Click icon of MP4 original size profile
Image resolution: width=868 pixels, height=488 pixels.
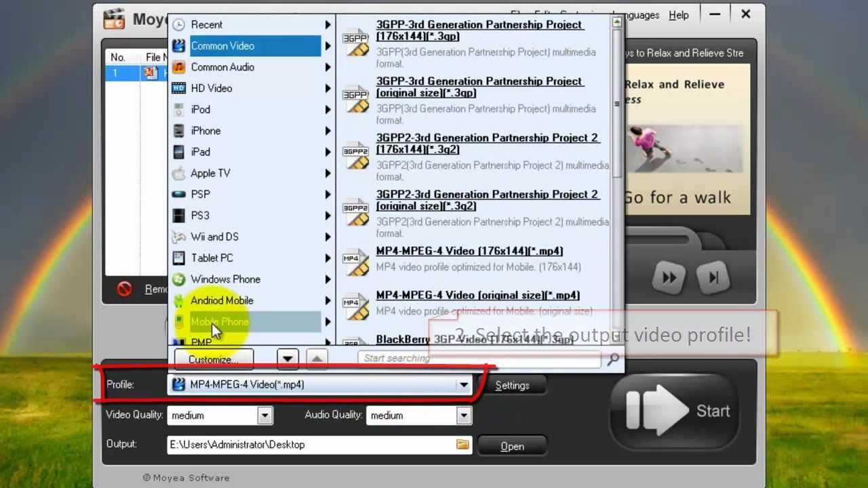click(355, 306)
